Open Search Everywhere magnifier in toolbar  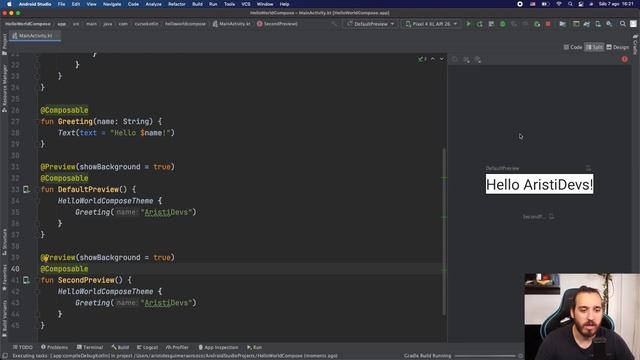622,24
